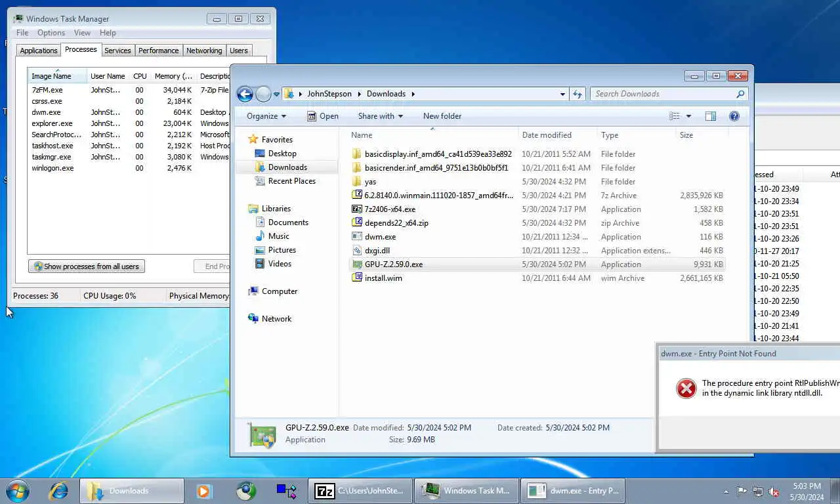Toggle the preview pane icon
The image size is (840, 504).
(x=711, y=116)
